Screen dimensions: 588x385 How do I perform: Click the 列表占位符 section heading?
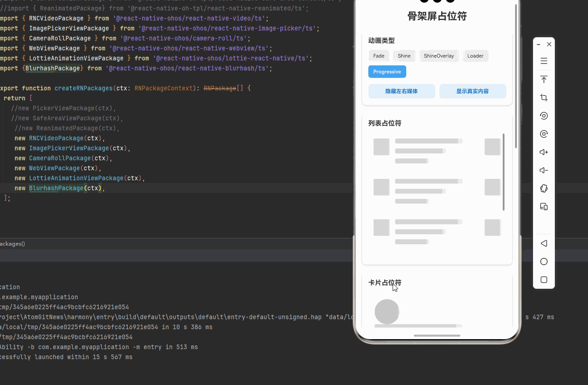pos(385,123)
